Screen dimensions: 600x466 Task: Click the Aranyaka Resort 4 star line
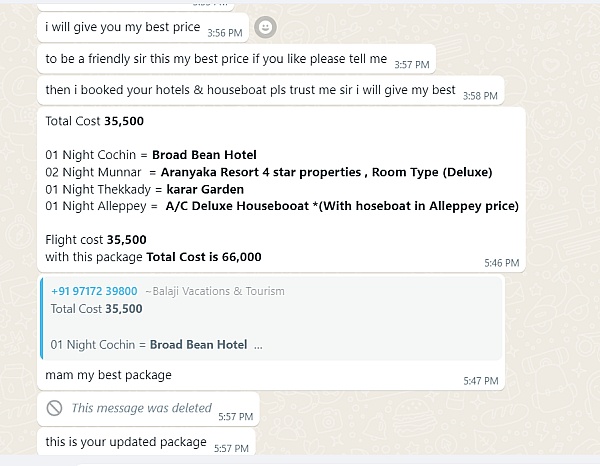tap(269, 172)
